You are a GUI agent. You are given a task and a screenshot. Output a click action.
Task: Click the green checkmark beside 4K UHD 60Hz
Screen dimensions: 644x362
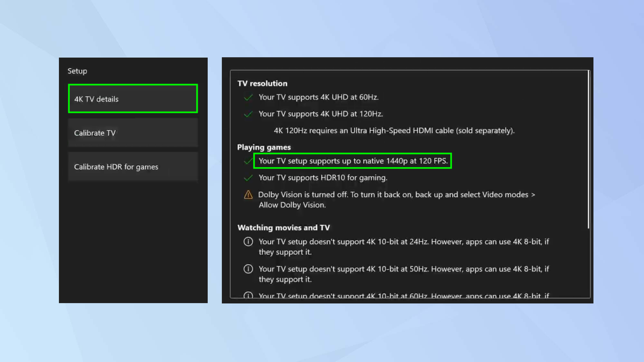pyautogui.click(x=247, y=98)
